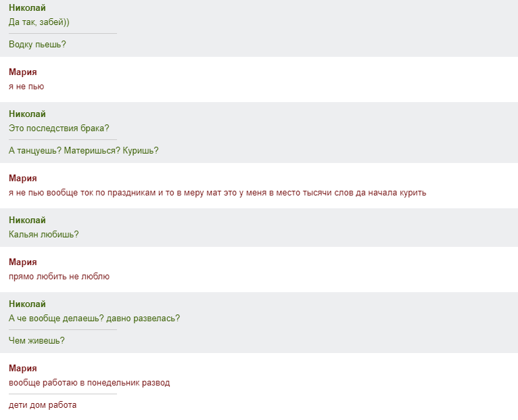Click the last message 'дети дом работа'
The height and width of the screenshot is (420, 518).
click(43, 405)
